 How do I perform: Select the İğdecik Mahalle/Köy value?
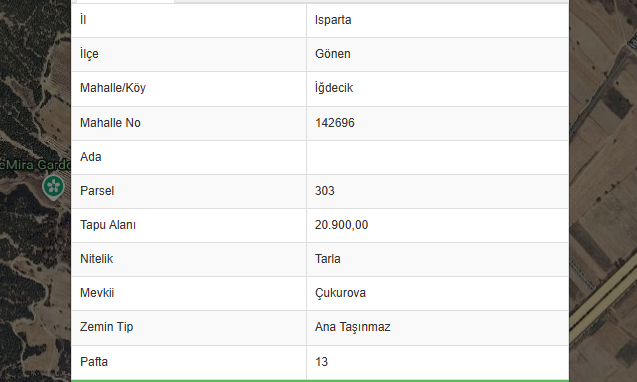334,88
